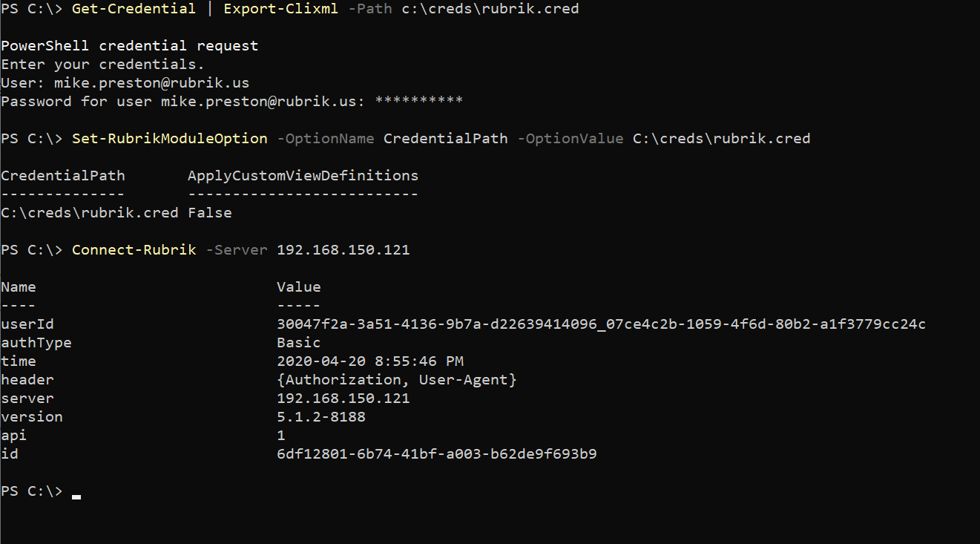Click the authType value Basic
The height and width of the screenshot is (544, 980).
(x=298, y=343)
